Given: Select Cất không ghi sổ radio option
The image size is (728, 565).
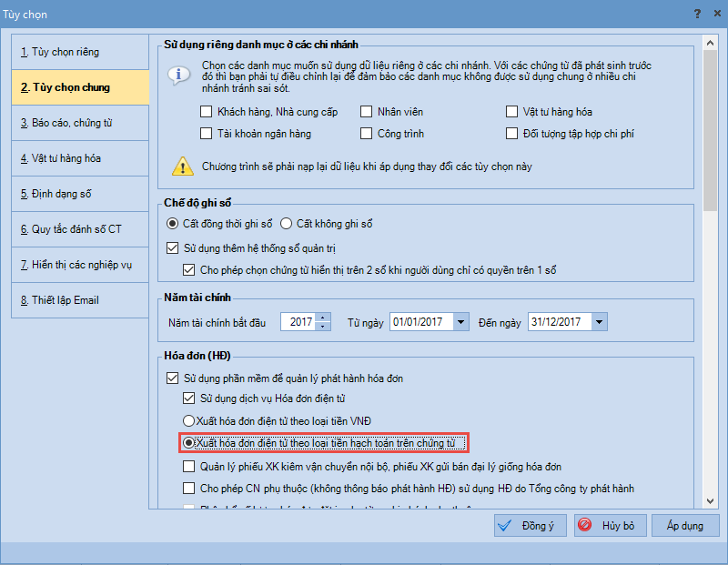Looking at the screenshot, I should (x=286, y=224).
